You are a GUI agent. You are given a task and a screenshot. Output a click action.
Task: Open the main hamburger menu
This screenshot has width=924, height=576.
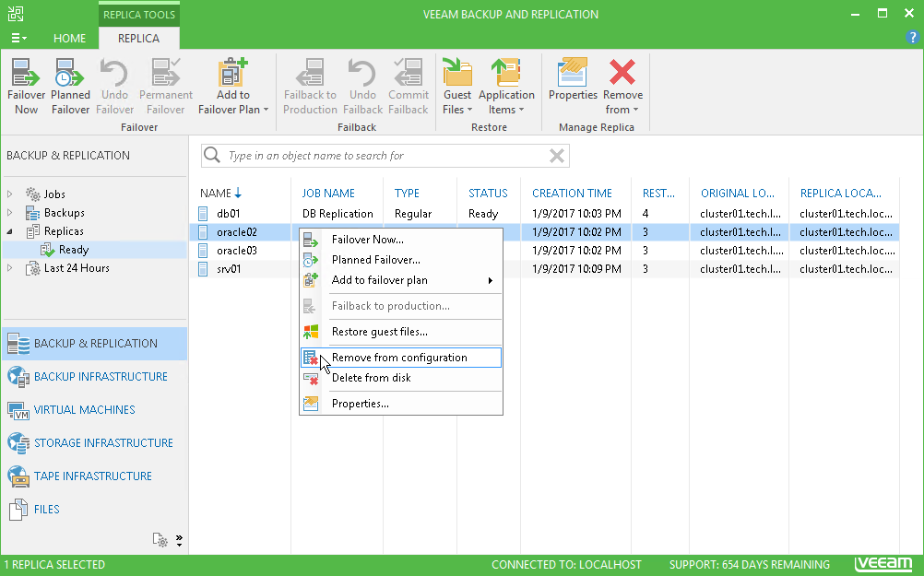tap(18, 38)
